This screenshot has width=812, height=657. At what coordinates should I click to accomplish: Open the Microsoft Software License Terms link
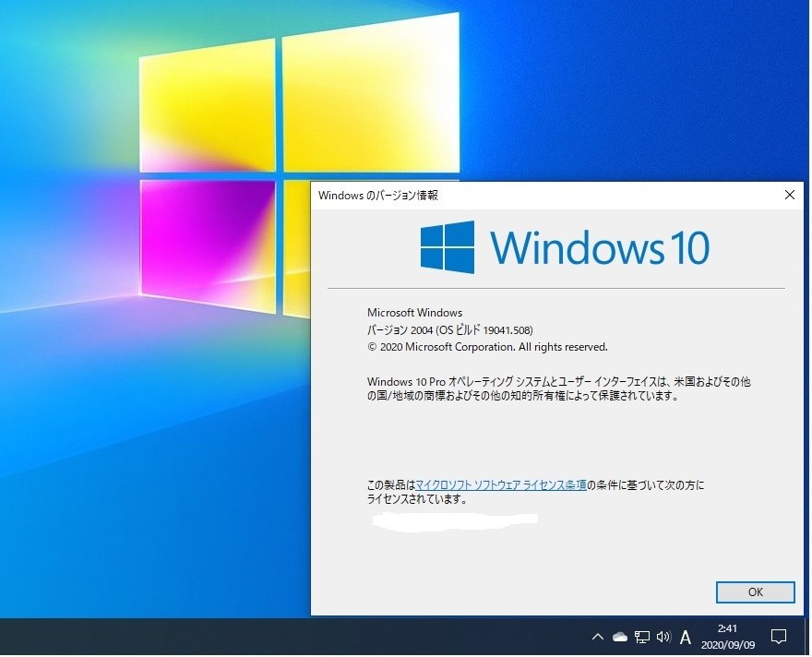502,486
